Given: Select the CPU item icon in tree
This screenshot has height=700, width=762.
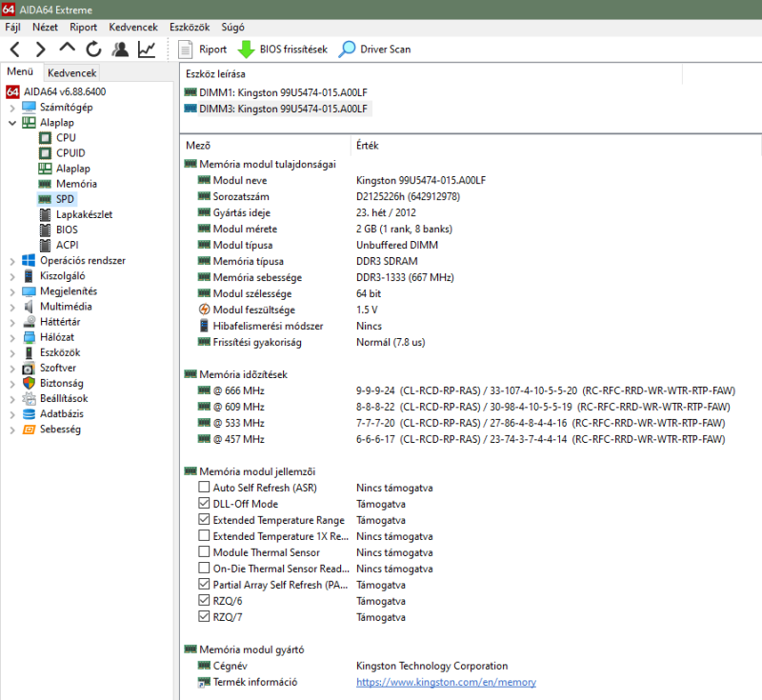Looking at the screenshot, I should tap(45, 138).
